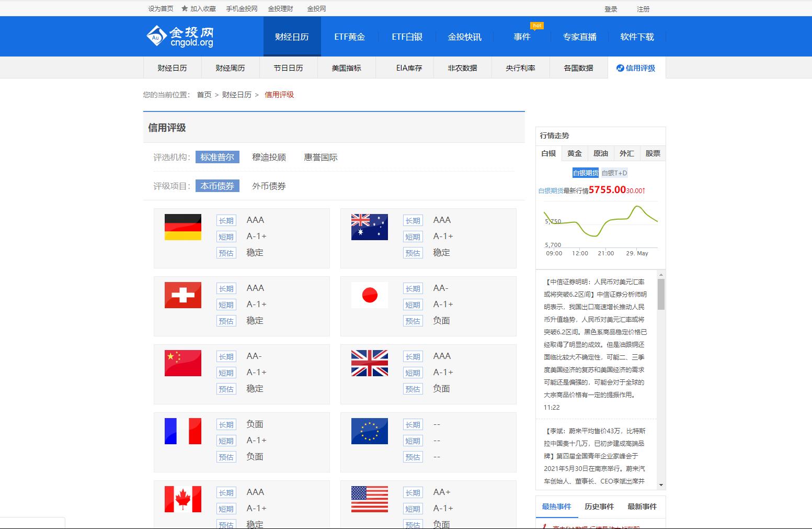Select 穆迪投顾 as rating agency
The image size is (812, 529).
(x=269, y=156)
